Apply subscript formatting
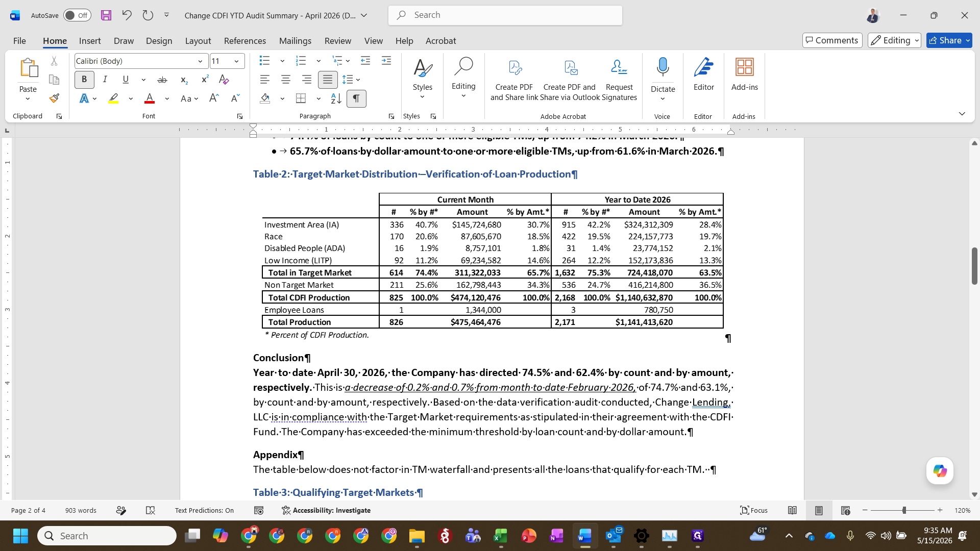 pos(184,80)
